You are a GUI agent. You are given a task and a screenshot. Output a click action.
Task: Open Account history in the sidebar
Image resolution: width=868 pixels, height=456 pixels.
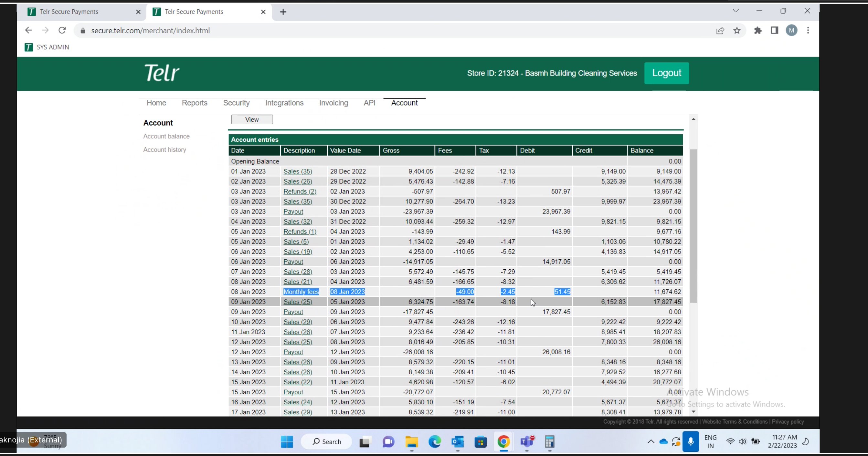tap(164, 150)
